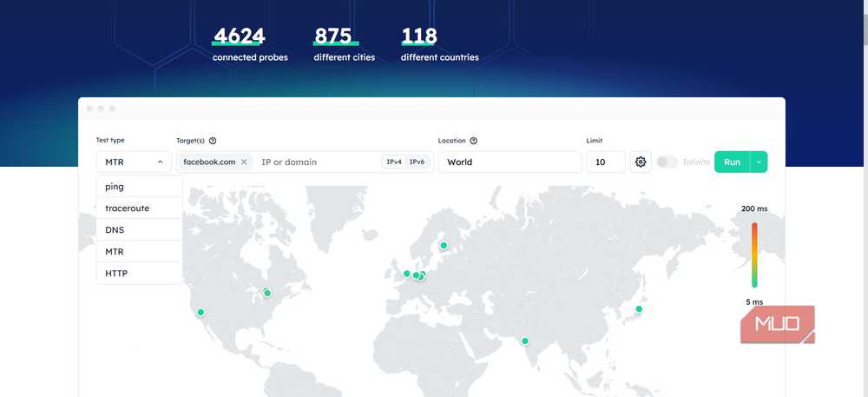
Task: Remove the facebook.com target tag
Action: [244, 162]
